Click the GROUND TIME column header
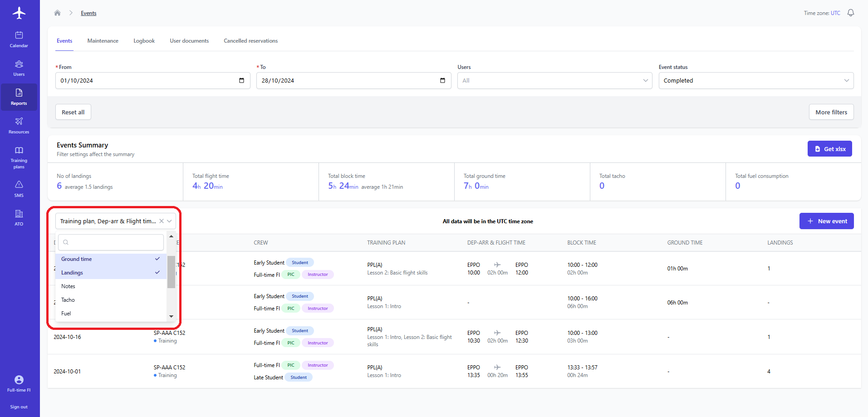Viewport: 868px width, 417px height. (x=685, y=243)
